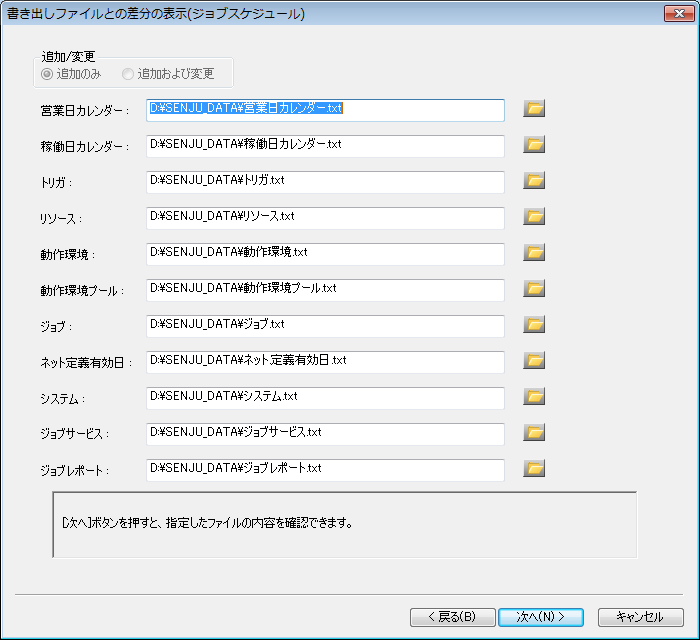Click the dialog title bar text
This screenshot has width=700, height=640.
[x=156, y=13]
